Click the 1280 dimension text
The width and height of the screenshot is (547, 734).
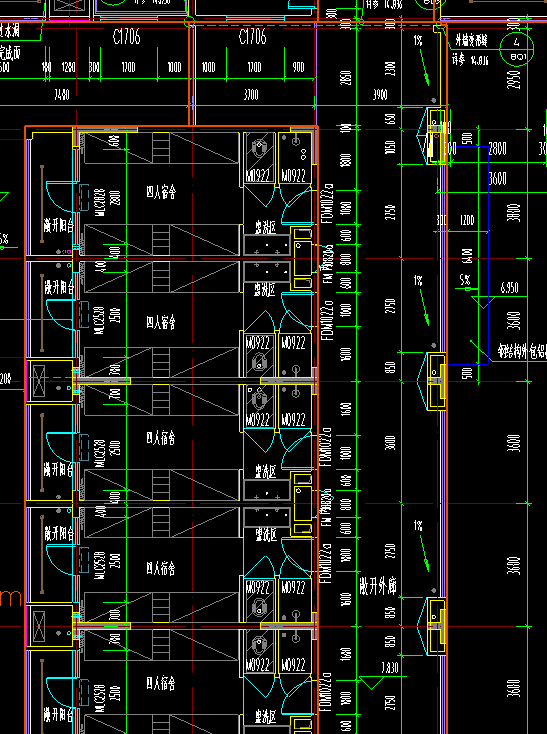tap(69, 67)
